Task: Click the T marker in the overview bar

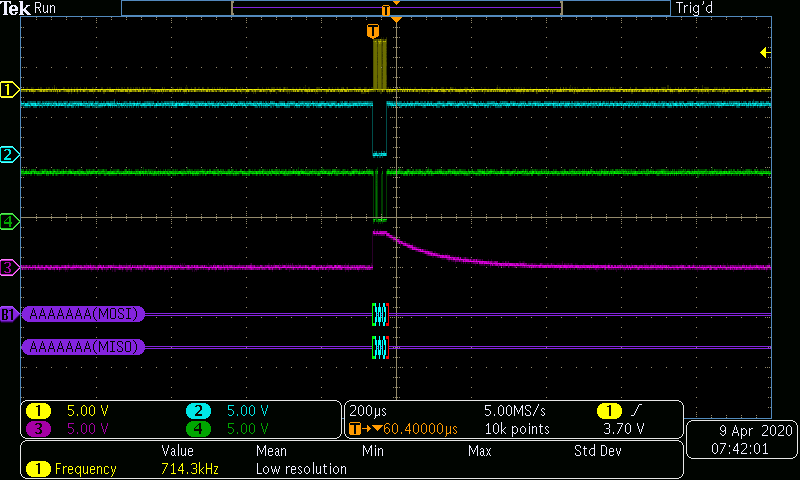Action: pos(386,10)
